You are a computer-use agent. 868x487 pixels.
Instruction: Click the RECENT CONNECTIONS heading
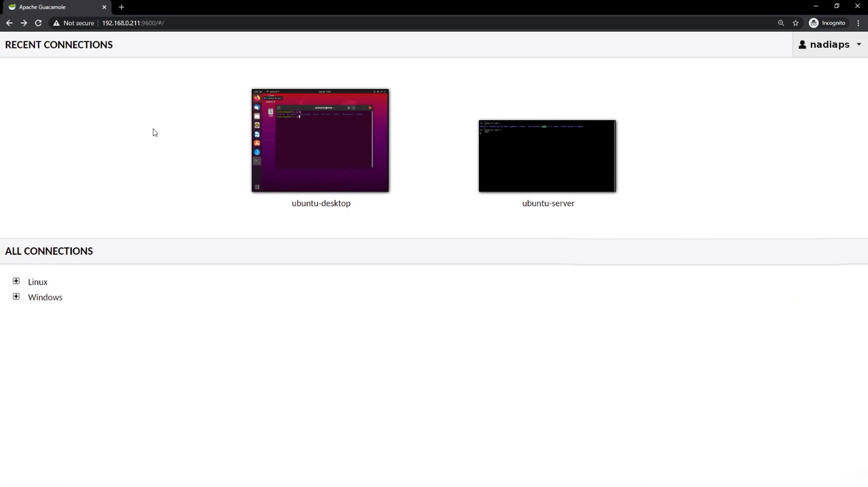[59, 45]
